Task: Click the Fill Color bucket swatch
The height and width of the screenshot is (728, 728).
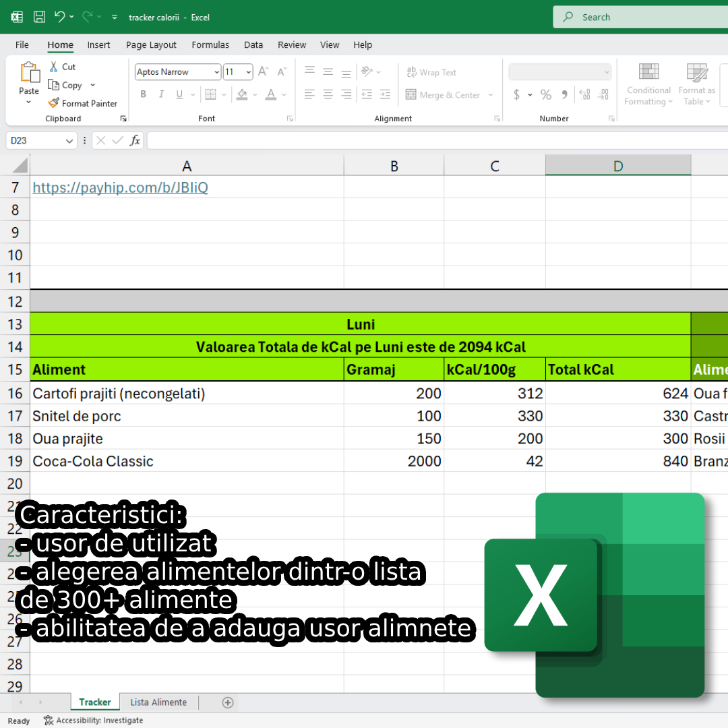Action: [x=242, y=95]
